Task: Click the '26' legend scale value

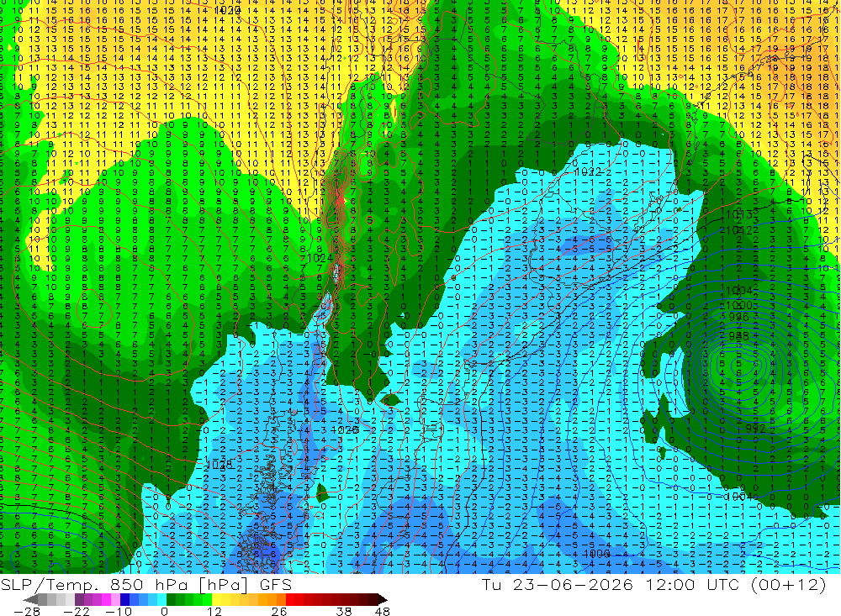Action: (x=279, y=611)
